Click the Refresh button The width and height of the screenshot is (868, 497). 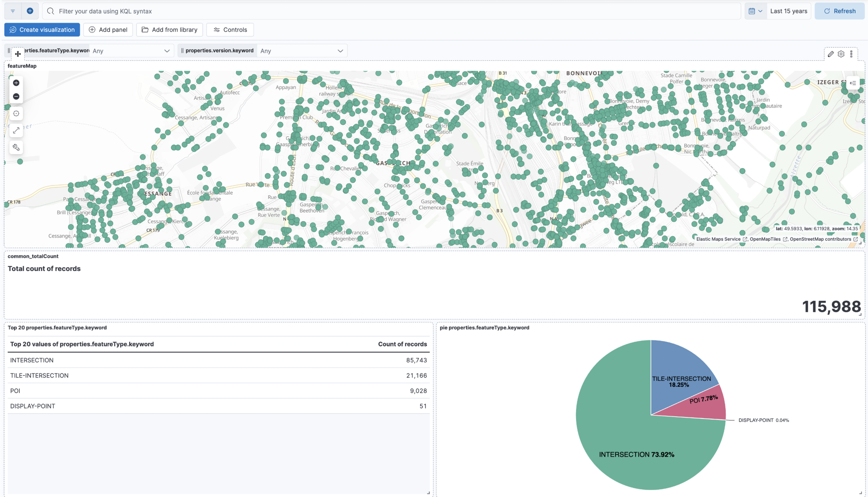(840, 11)
